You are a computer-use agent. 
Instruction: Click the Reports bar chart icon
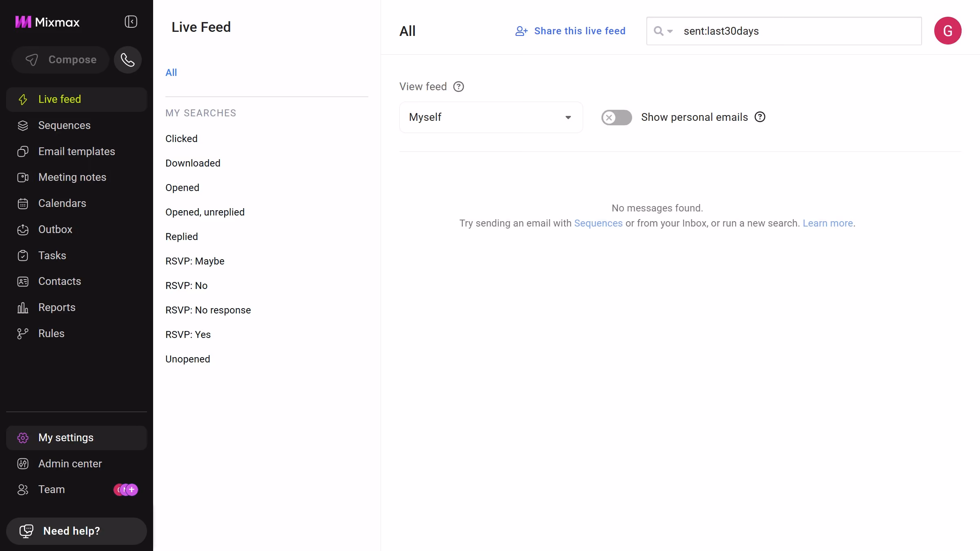[x=23, y=308]
